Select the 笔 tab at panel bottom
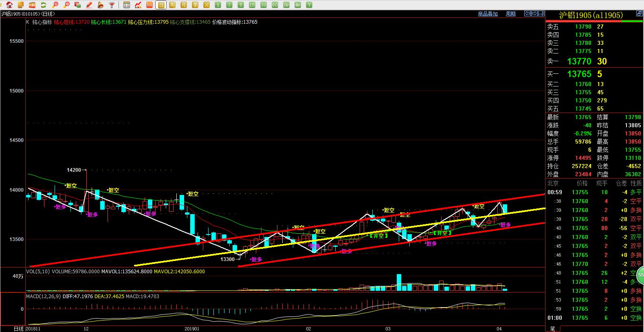The image size is (644, 332). coord(553,328)
